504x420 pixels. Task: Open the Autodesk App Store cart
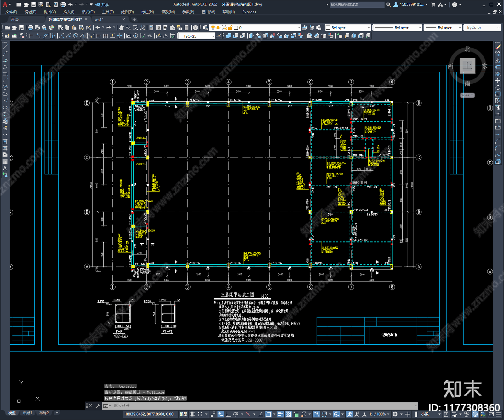pos(433,4)
